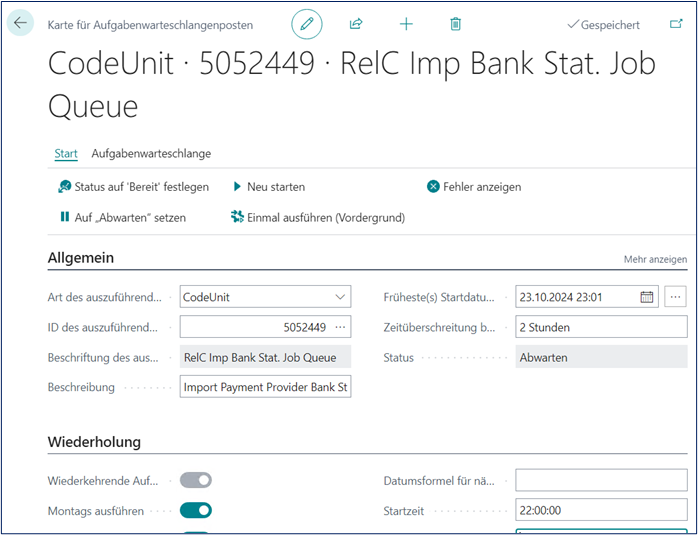The image size is (698, 535).
Task: Click lookup ellipsis in ID field
Action: click(340, 327)
